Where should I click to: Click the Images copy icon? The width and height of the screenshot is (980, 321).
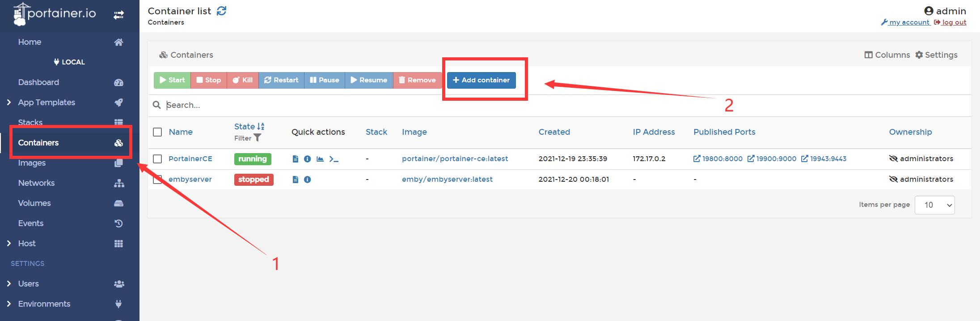pos(118,163)
